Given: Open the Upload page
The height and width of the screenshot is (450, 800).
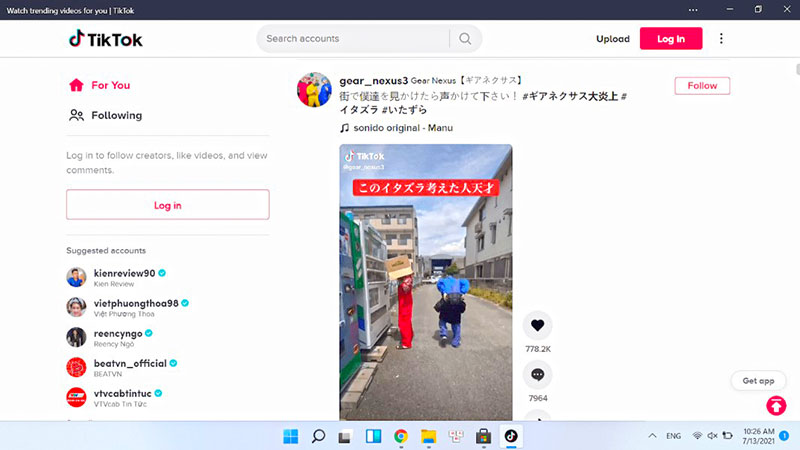Looking at the screenshot, I should [613, 39].
